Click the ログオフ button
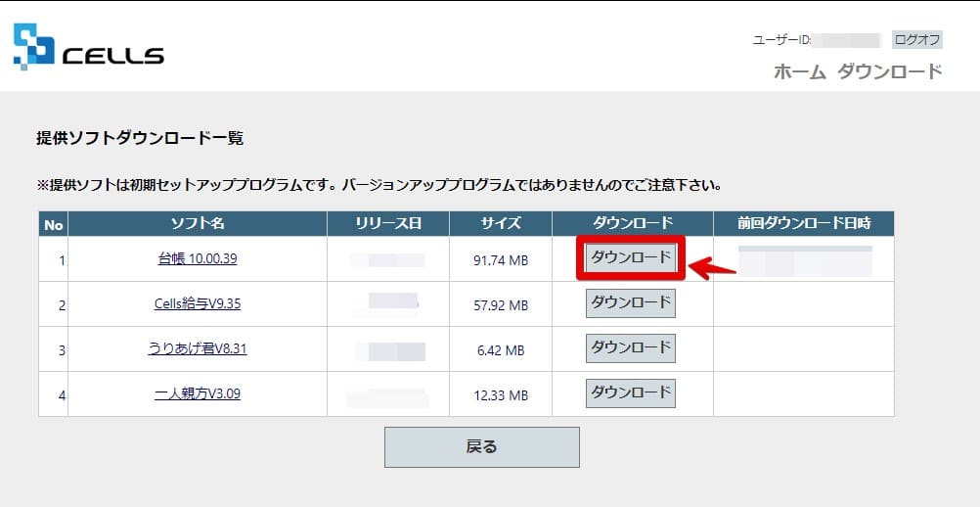This screenshot has width=980, height=507. pyautogui.click(x=916, y=39)
